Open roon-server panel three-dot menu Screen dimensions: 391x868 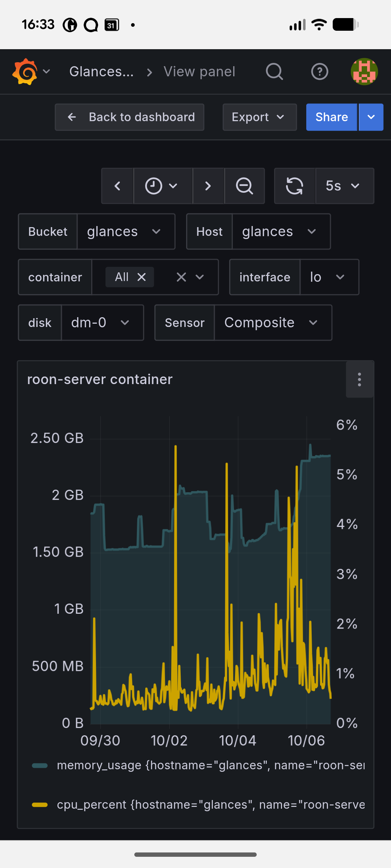click(x=360, y=379)
